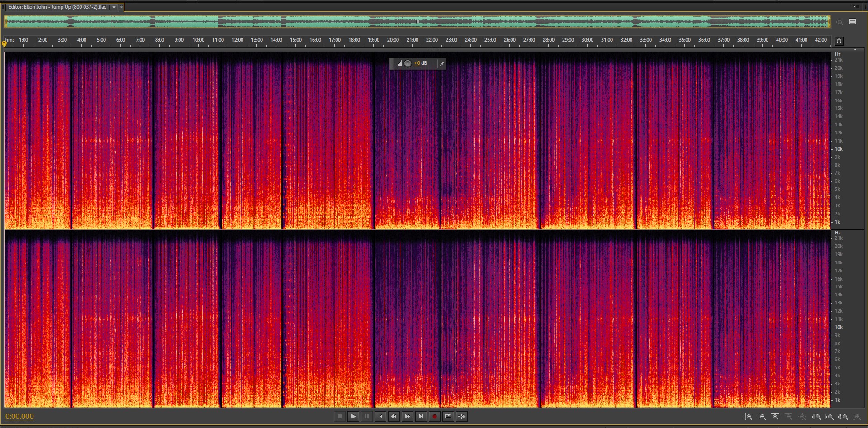Click Zoom Out (Amplitude) magnifier icon
The width and height of the screenshot is (868, 428).
pos(762,417)
